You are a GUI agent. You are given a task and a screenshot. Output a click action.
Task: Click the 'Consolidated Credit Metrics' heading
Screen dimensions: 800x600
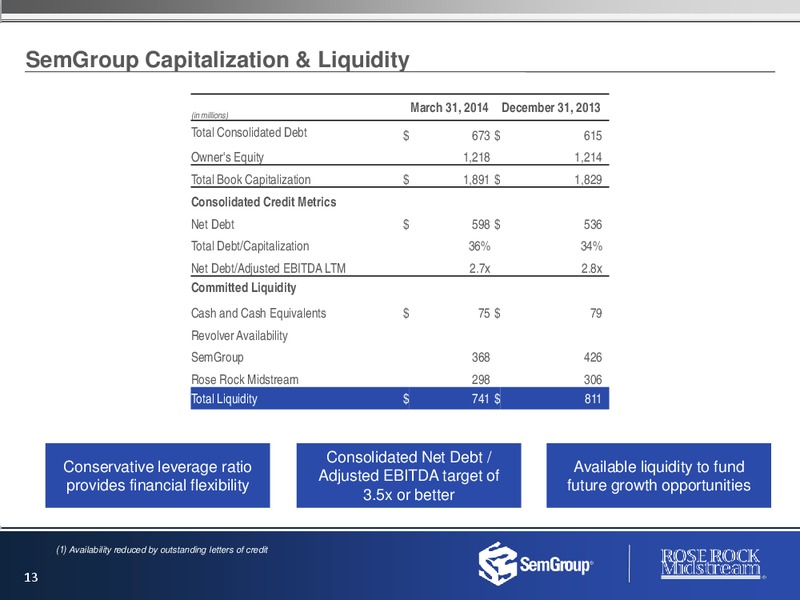click(x=264, y=202)
